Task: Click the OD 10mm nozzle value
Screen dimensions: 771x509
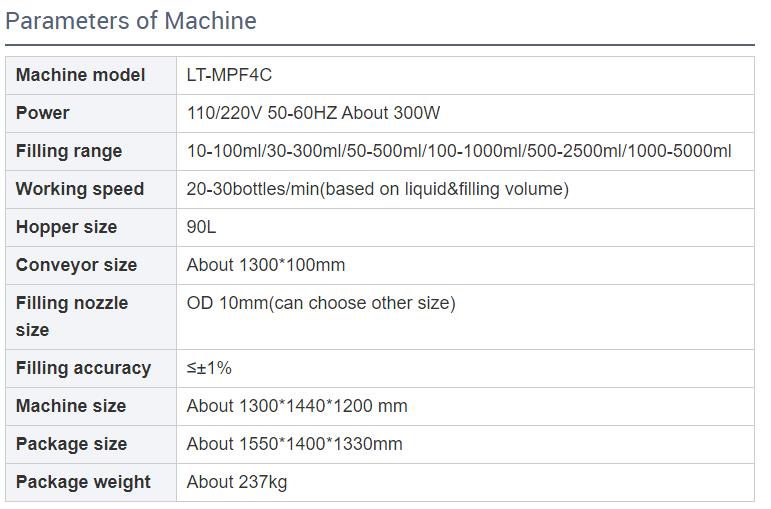Action: click(x=321, y=303)
